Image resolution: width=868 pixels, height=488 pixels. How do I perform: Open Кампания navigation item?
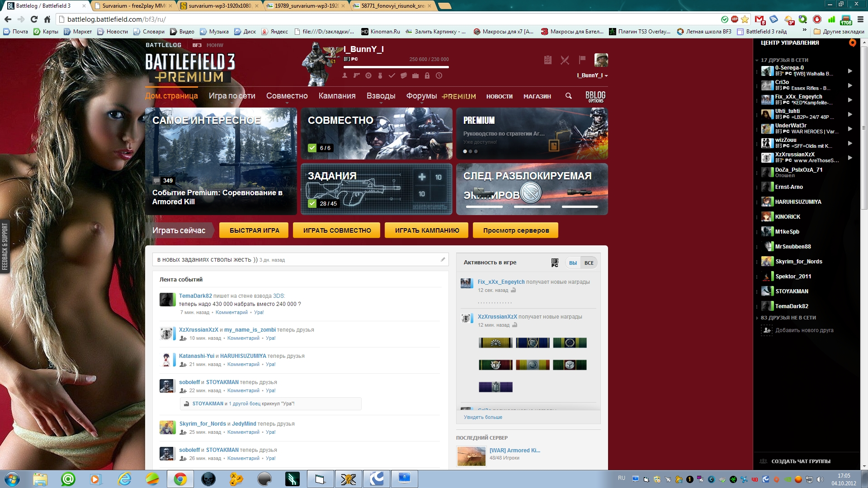click(337, 96)
